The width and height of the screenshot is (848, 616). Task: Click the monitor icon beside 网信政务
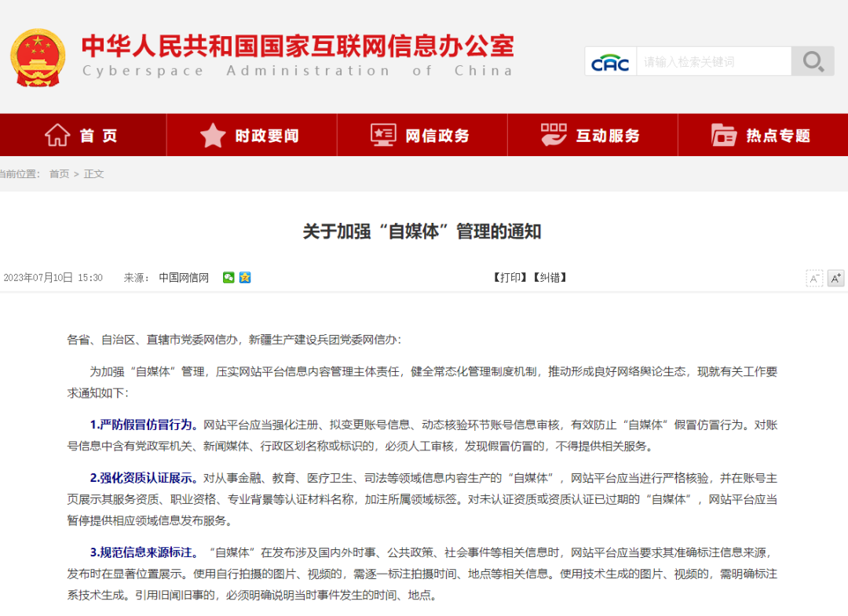point(383,135)
